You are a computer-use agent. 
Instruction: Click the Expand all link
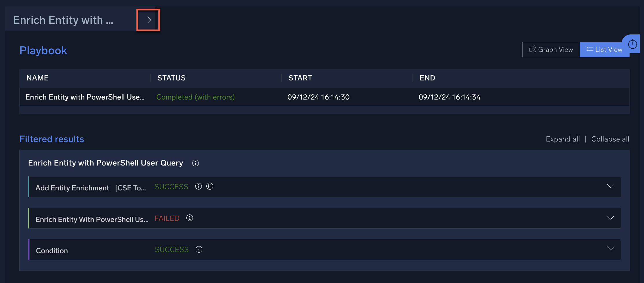point(562,139)
